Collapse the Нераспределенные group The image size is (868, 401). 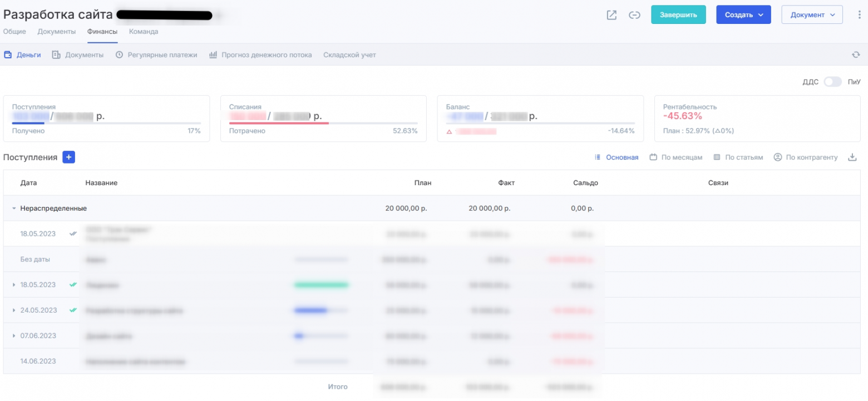(14, 209)
